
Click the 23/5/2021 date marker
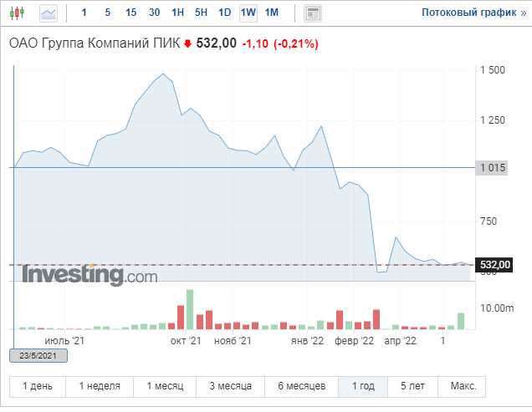point(38,356)
